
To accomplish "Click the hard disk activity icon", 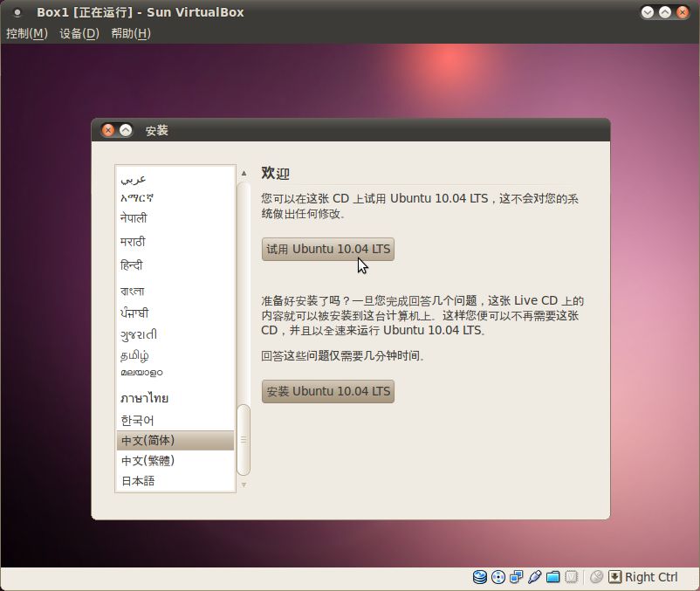I will [479, 577].
